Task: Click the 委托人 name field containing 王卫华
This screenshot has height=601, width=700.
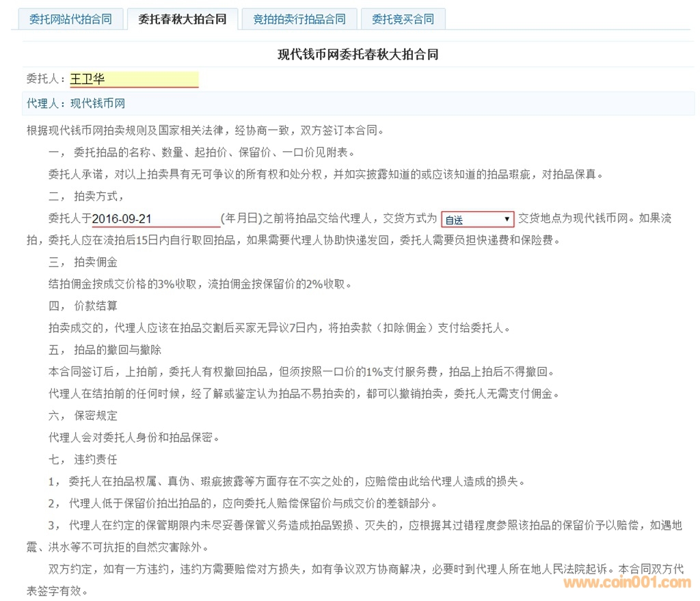Action: point(134,79)
